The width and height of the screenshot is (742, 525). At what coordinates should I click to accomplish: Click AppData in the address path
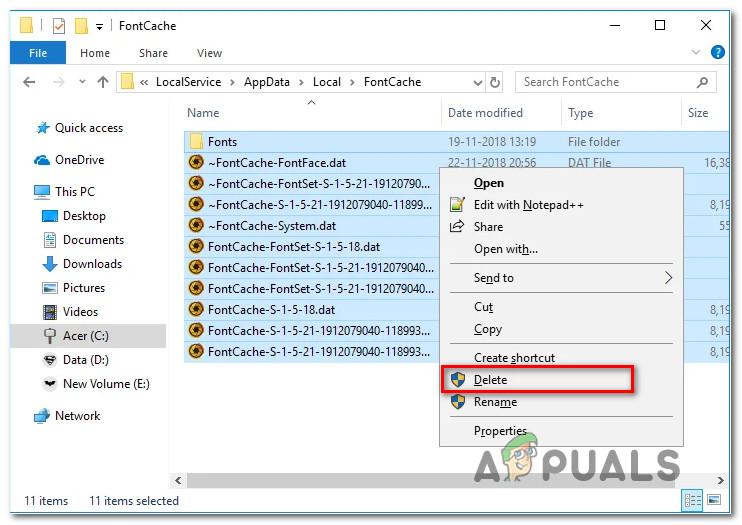[266, 82]
